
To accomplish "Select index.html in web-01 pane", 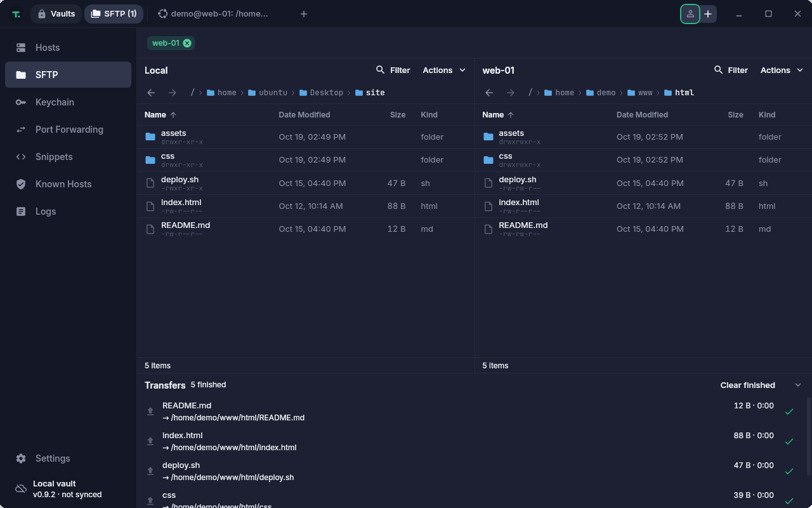I will pyautogui.click(x=643, y=206).
